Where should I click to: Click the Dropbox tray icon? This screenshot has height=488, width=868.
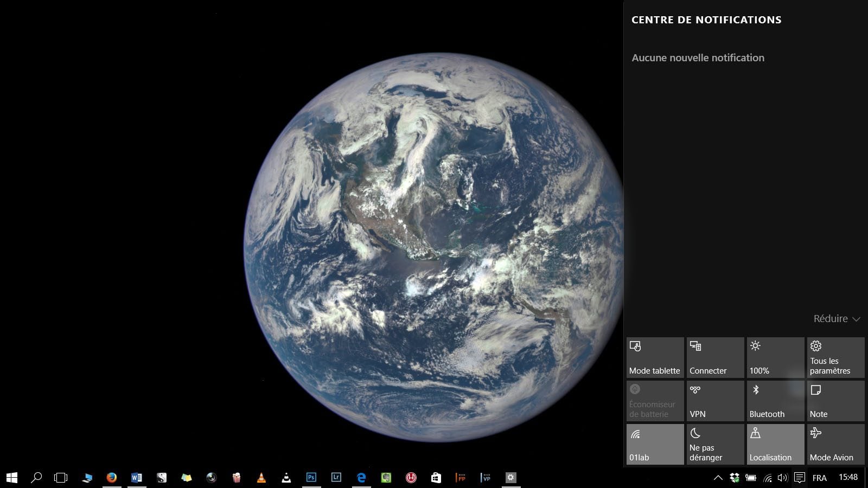[x=735, y=478]
